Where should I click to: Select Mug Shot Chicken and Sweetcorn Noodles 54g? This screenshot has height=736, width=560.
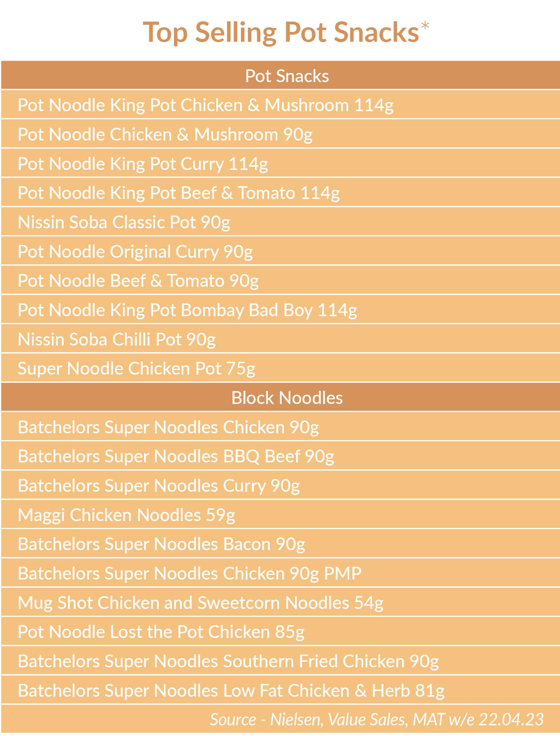coord(201,603)
